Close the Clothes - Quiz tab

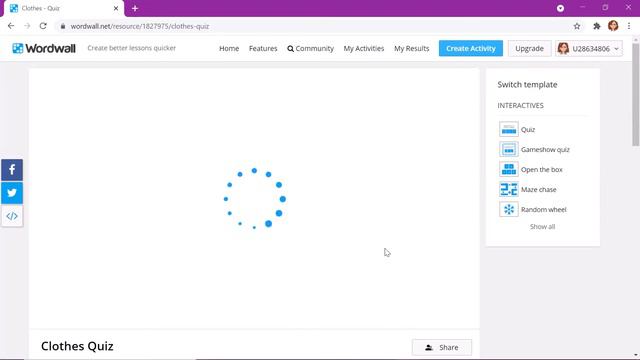pyautogui.click(x=116, y=8)
